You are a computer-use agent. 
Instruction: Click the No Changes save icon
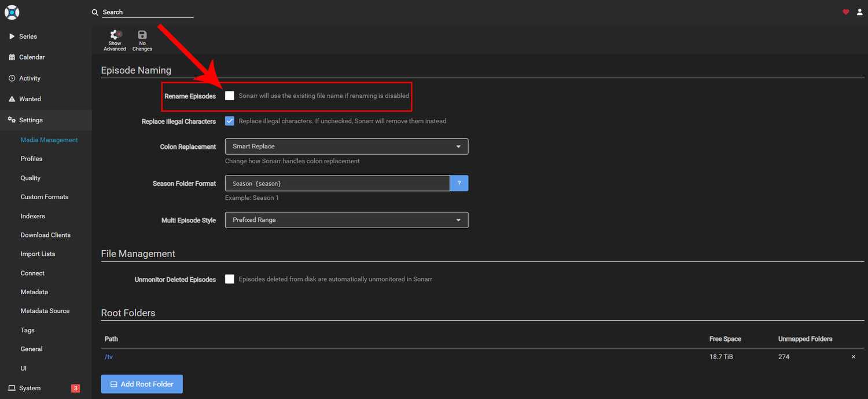[142, 35]
